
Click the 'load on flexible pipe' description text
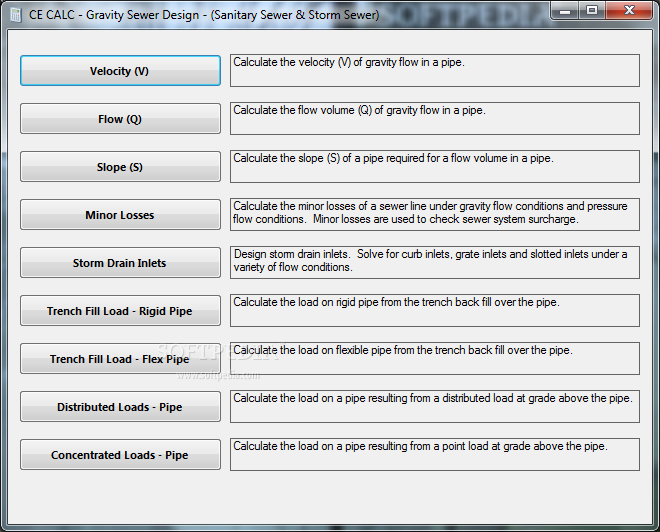pyautogui.click(x=435, y=358)
